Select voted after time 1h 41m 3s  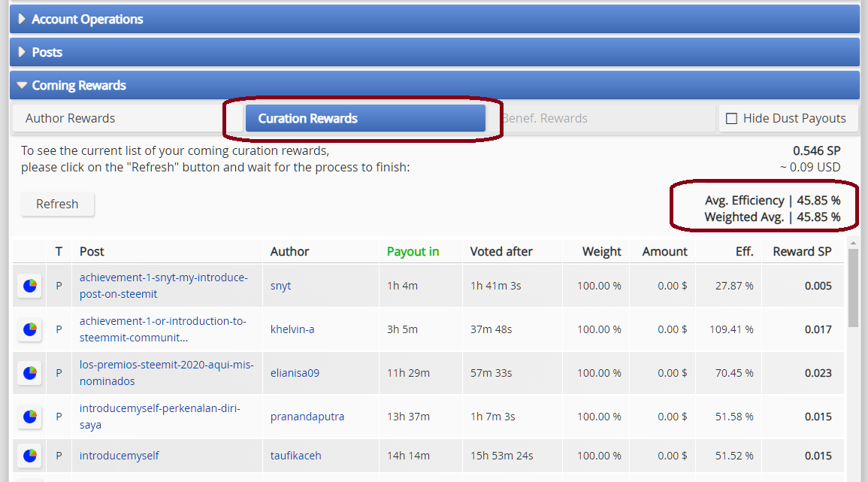click(496, 286)
